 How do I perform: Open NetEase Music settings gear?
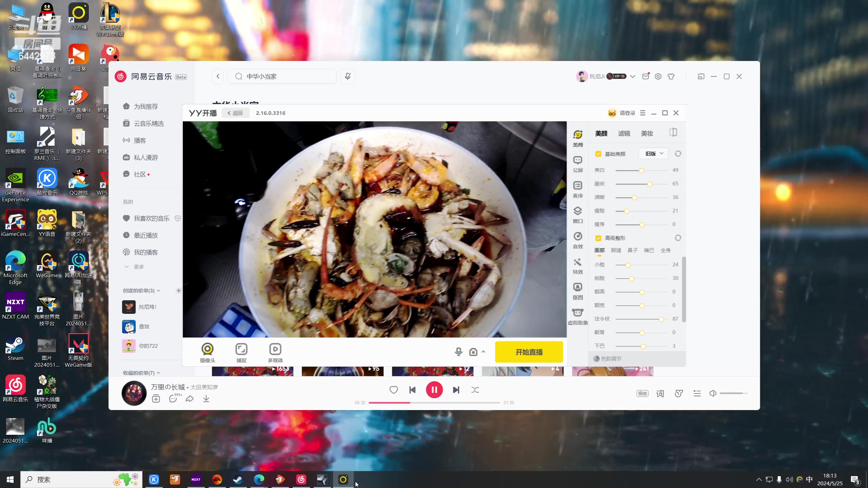pyautogui.click(x=658, y=77)
